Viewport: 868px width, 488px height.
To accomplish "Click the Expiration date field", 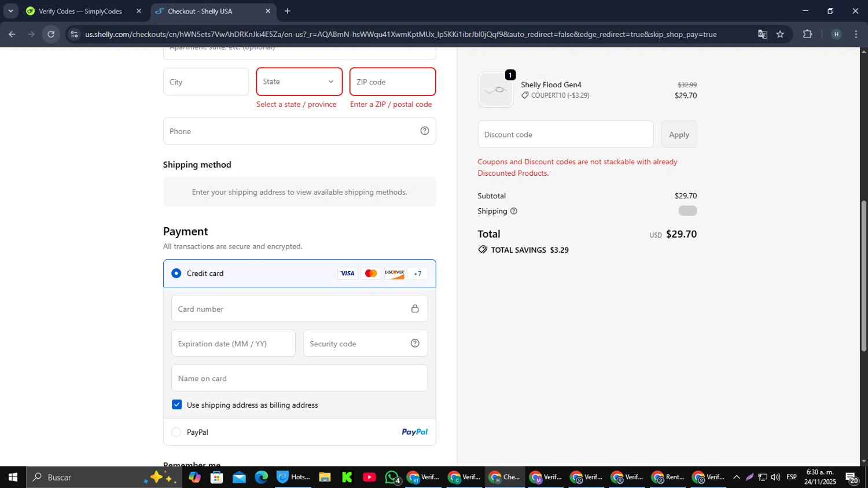I will click(x=233, y=343).
